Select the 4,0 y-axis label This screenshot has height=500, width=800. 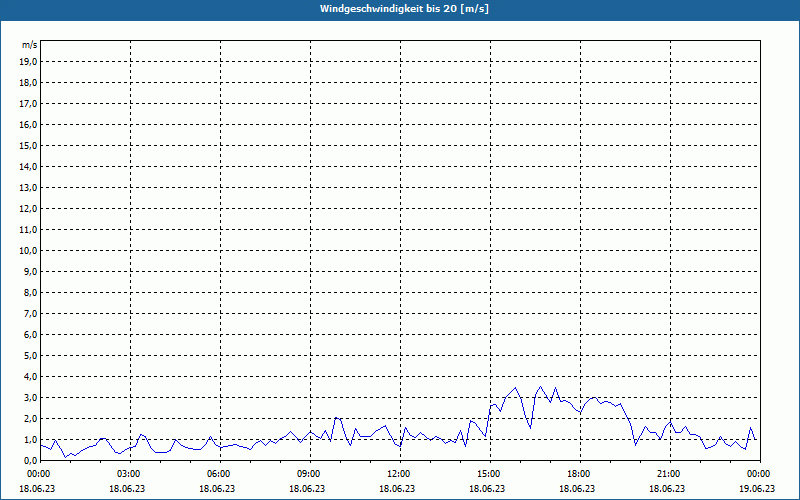pos(30,377)
